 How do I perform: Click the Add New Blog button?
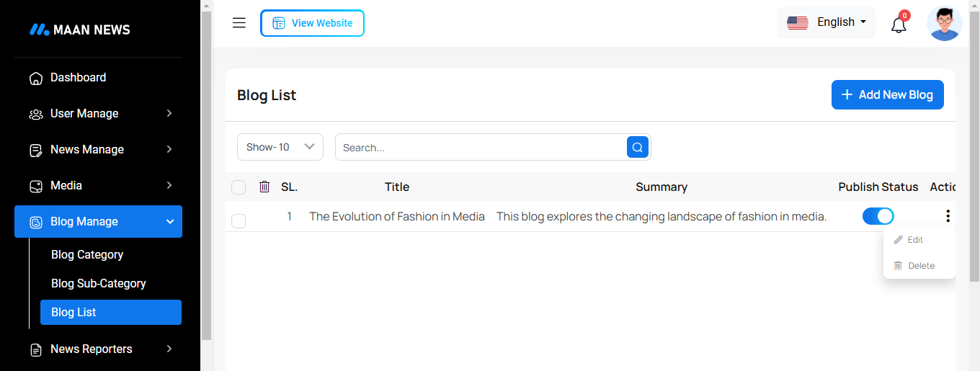[x=887, y=95]
